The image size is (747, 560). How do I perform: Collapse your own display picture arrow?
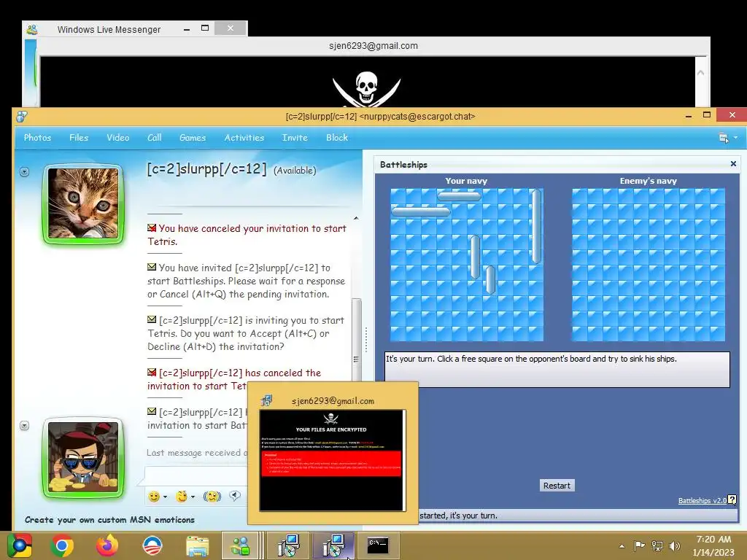[24, 425]
